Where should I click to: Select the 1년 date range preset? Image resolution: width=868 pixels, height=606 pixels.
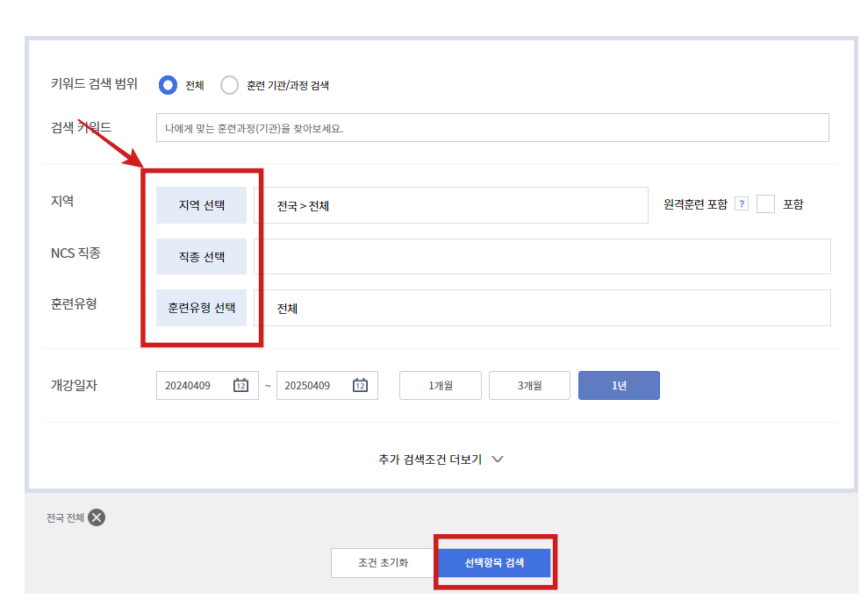click(619, 385)
